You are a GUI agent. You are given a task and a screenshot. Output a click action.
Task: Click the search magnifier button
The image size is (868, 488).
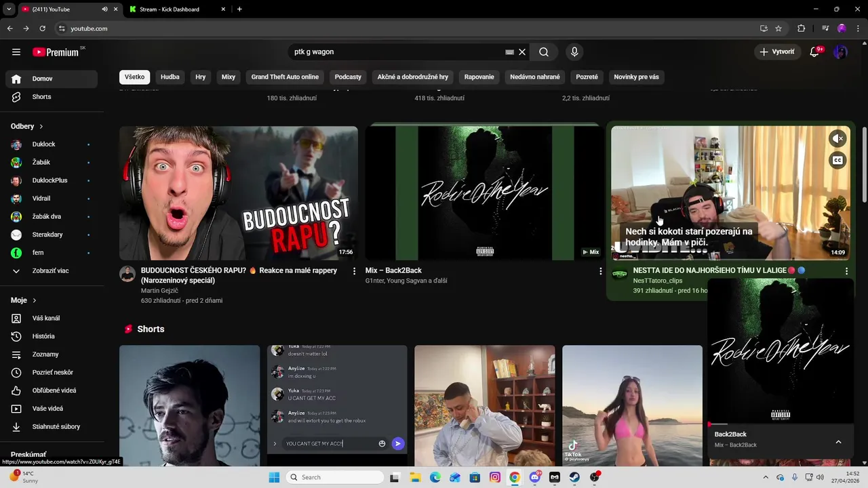[x=544, y=52]
